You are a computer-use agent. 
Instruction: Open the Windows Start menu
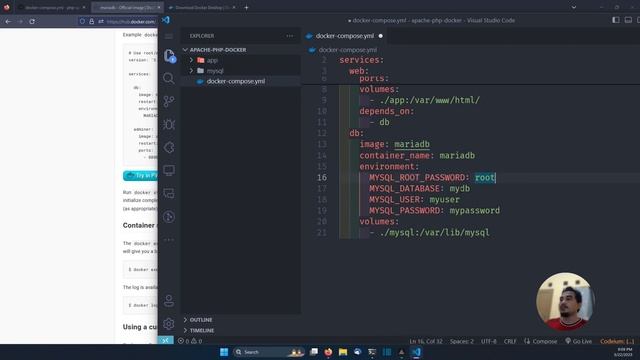pyautogui.click(x=224, y=352)
